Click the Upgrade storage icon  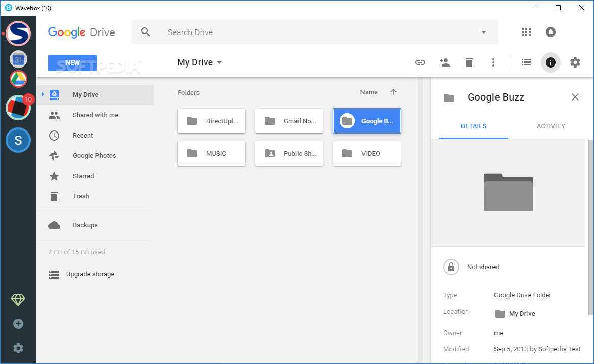coord(54,274)
